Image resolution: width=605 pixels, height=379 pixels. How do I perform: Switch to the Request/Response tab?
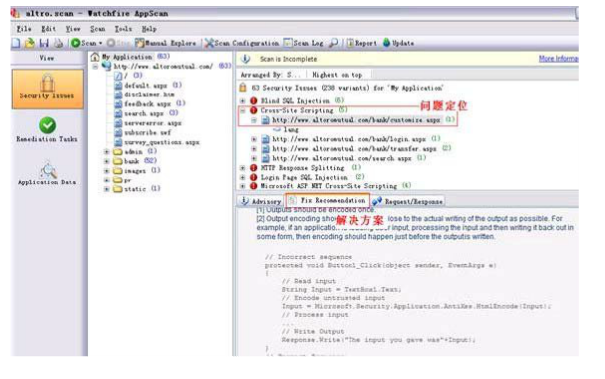(408, 201)
